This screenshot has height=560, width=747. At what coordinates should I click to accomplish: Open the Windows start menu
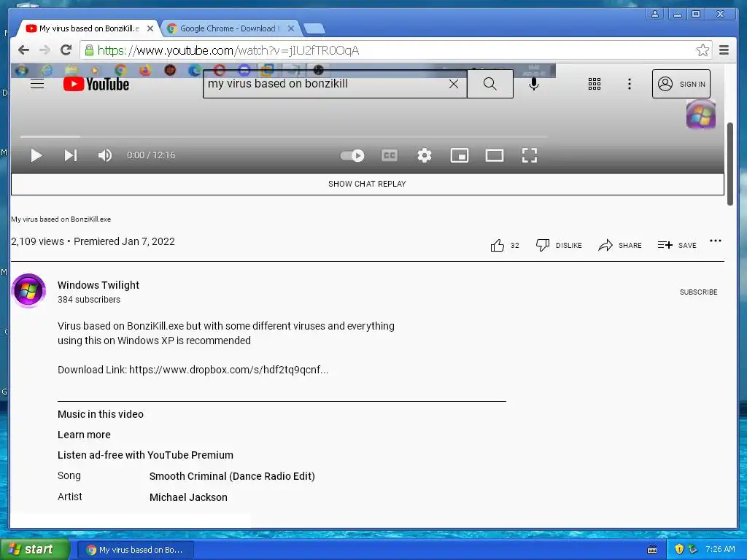pyautogui.click(x=34, y=550)
